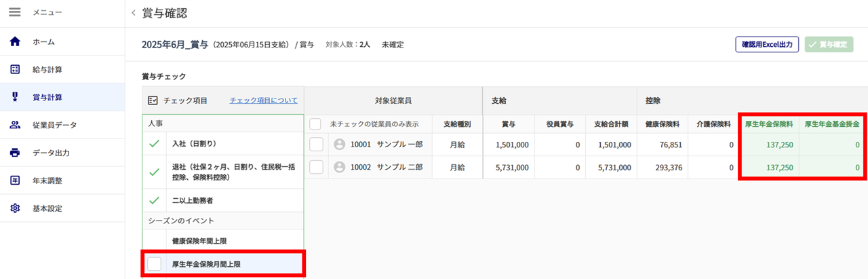
Task: Click the データ出力 printer icon
Action: click(x=15, y=153)
